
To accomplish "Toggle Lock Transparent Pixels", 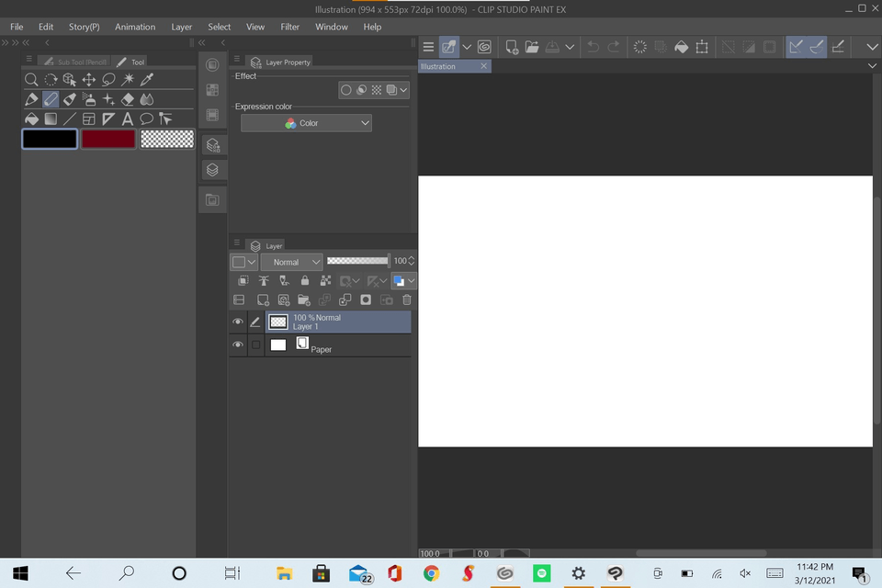I will click(x=325, y=280).
